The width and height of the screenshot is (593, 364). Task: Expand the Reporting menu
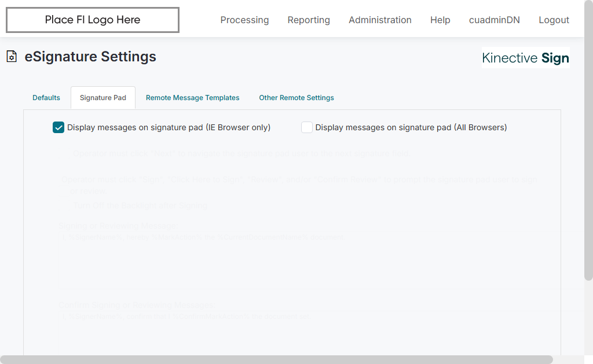[309, 20]
